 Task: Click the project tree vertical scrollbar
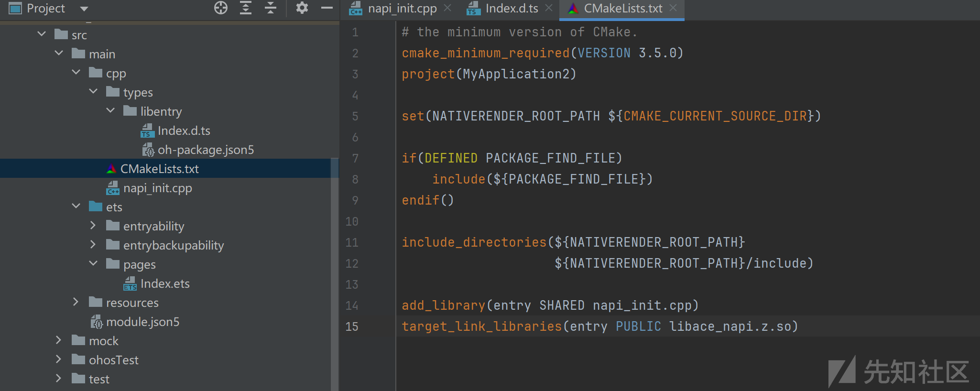pos(335,274)
